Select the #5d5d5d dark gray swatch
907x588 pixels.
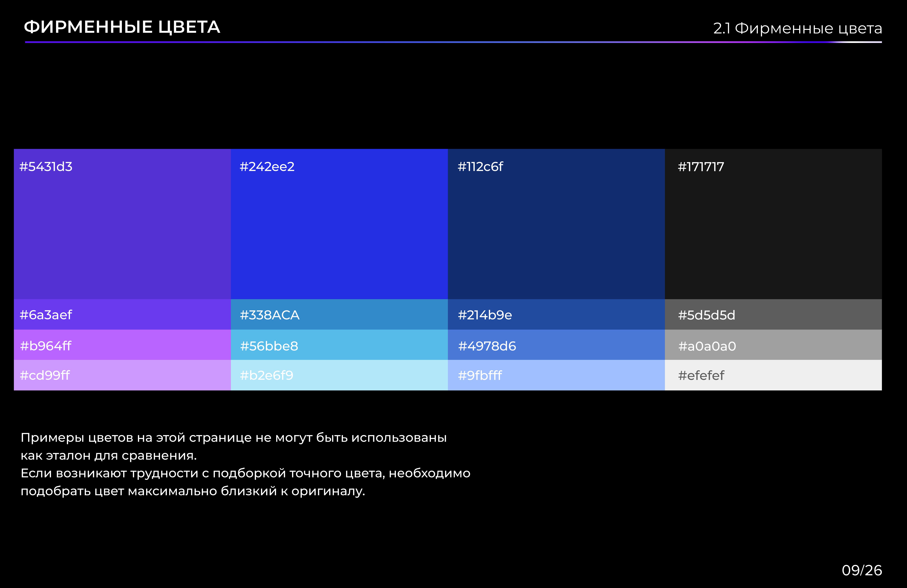point(773,314)
